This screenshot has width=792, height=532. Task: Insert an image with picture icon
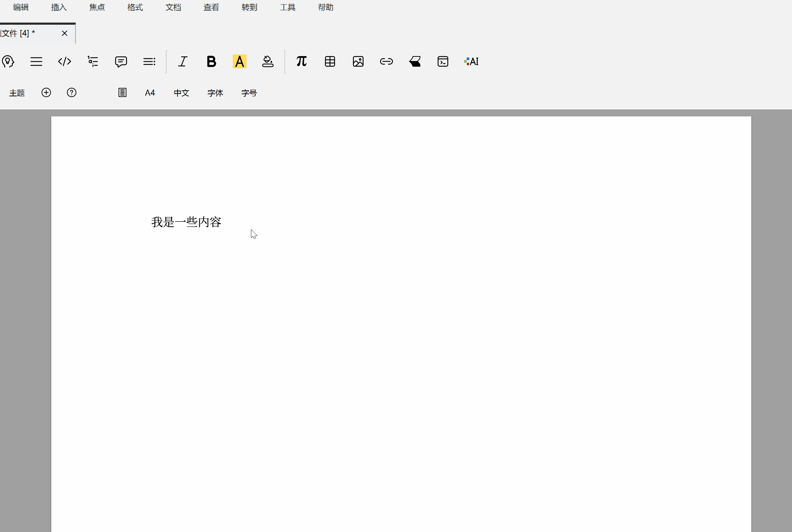(358, 61)
